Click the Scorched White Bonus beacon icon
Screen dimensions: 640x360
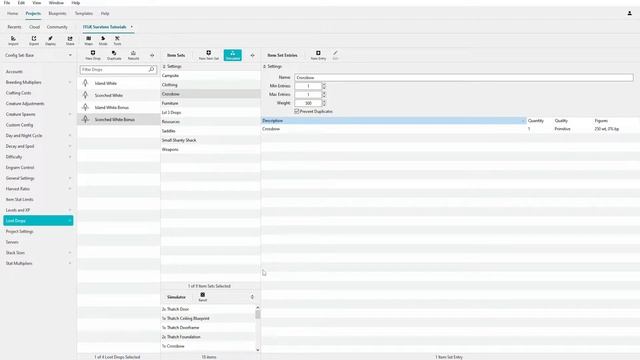[x=85, y=119]
